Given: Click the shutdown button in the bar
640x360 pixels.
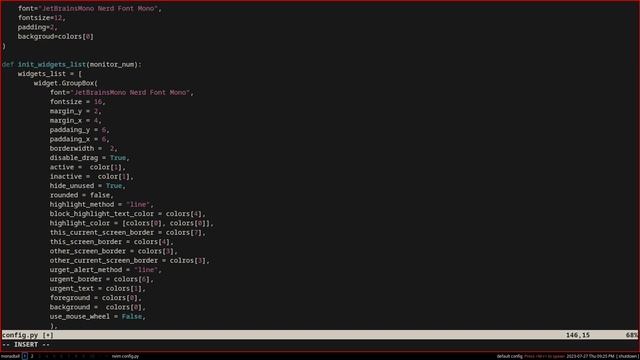Looking at the screenshot, I should click(x=627, y=356).
